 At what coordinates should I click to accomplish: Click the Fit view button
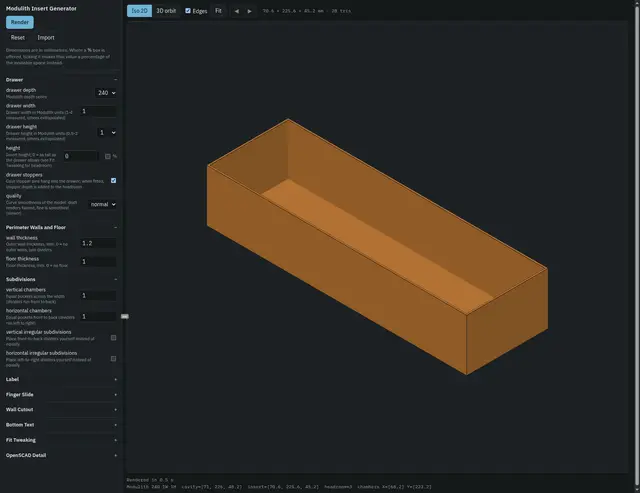[x=218, y=11]
